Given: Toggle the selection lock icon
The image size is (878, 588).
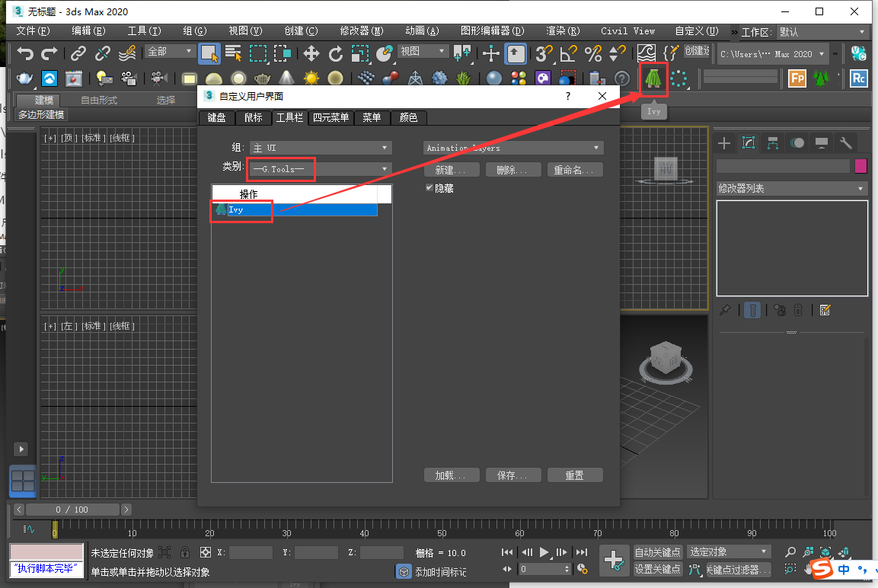Looking at the screenshot, I should 185,552.
